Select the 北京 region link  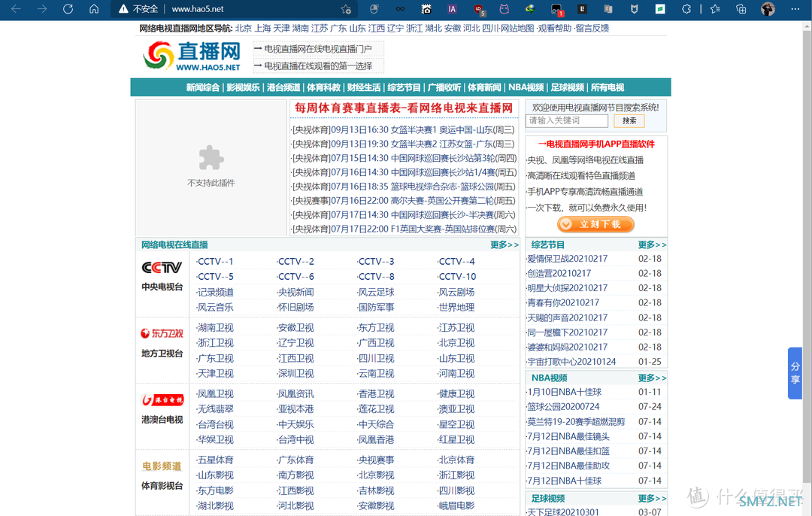point(244,28)
